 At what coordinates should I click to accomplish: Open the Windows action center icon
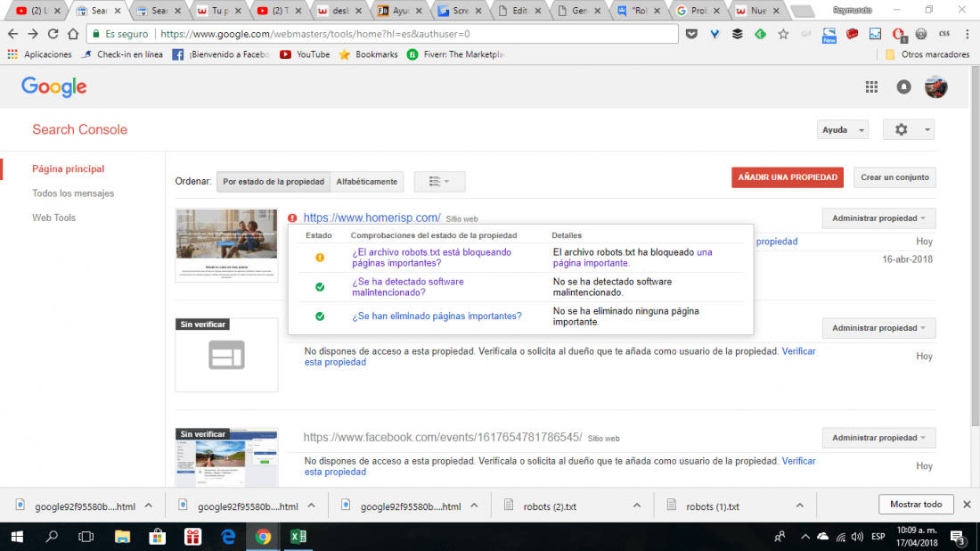[x=957, y=537]
